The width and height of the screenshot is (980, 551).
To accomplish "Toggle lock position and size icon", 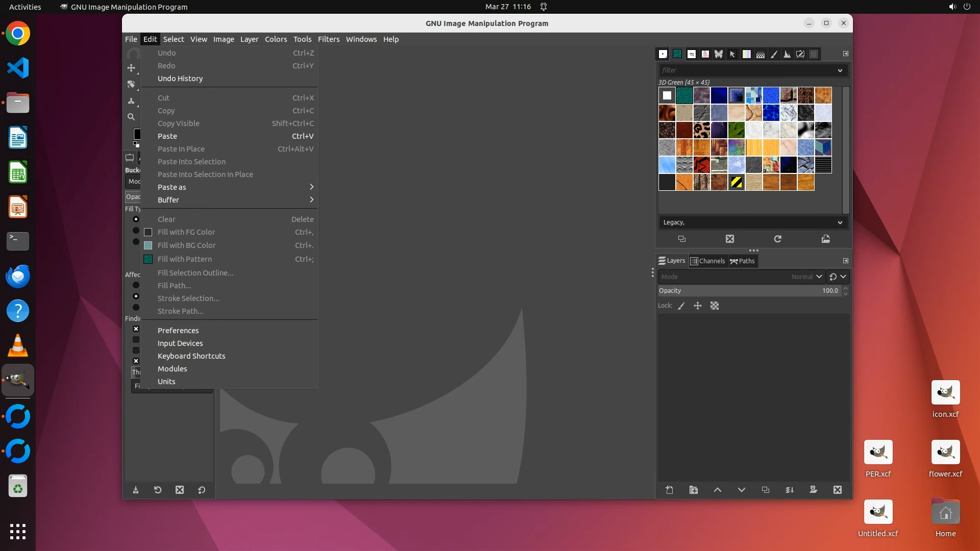I will coord(698,306).
